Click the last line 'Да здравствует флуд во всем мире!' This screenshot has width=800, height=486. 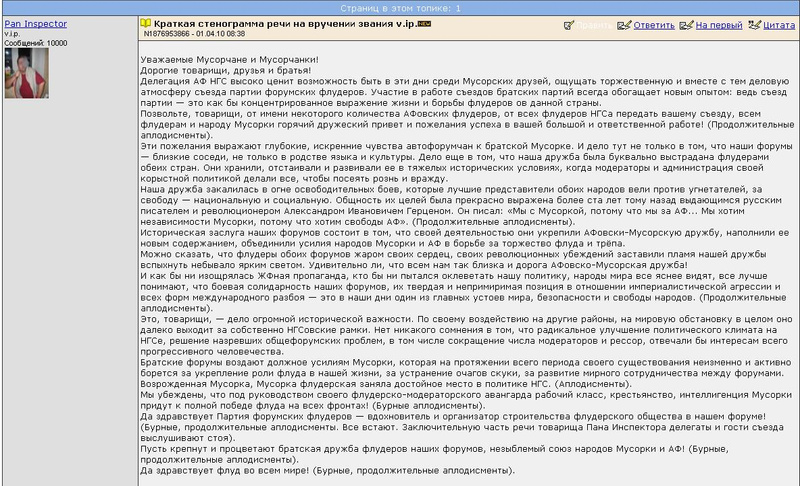point(224,470)
